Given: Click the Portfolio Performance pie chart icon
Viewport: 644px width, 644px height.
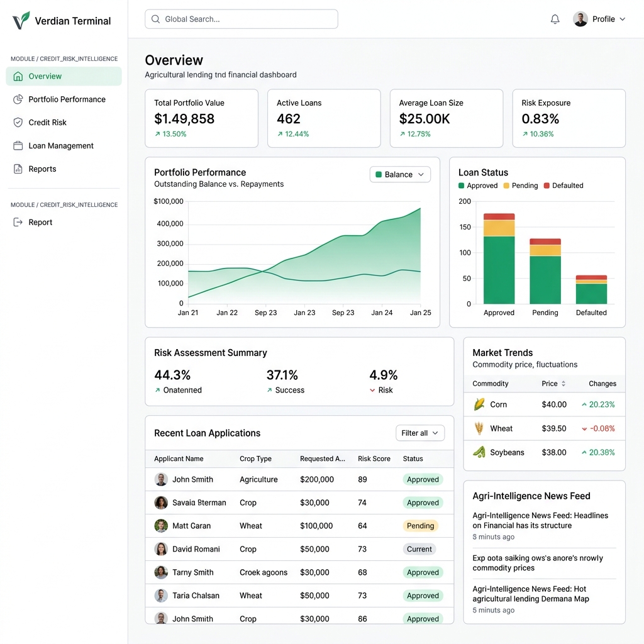Looking at the screenshot, I should pos(18,99).
